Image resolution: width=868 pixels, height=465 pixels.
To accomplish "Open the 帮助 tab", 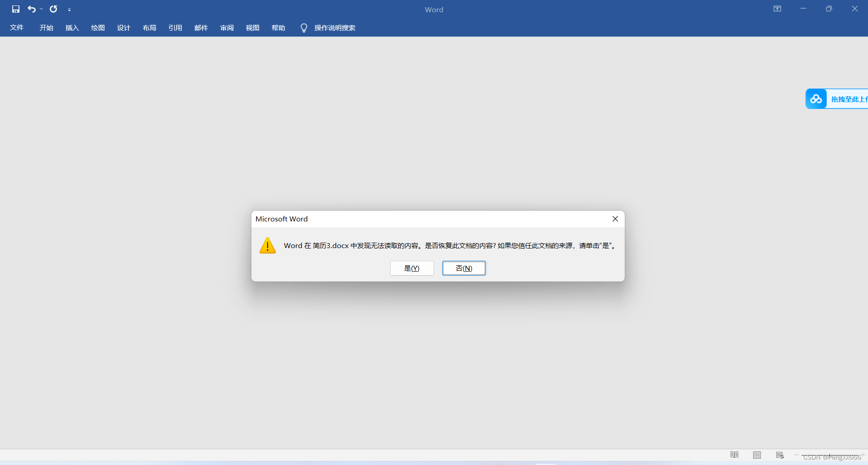I will [278, 28].
